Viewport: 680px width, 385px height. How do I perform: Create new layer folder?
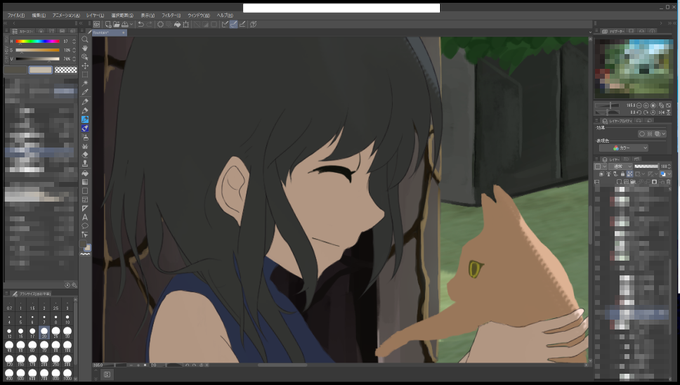click(633, 182)
